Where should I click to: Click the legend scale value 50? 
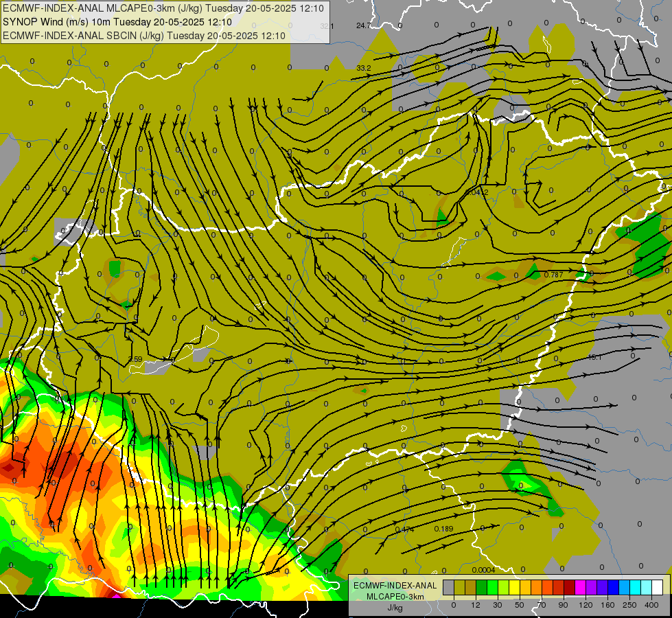520,605
